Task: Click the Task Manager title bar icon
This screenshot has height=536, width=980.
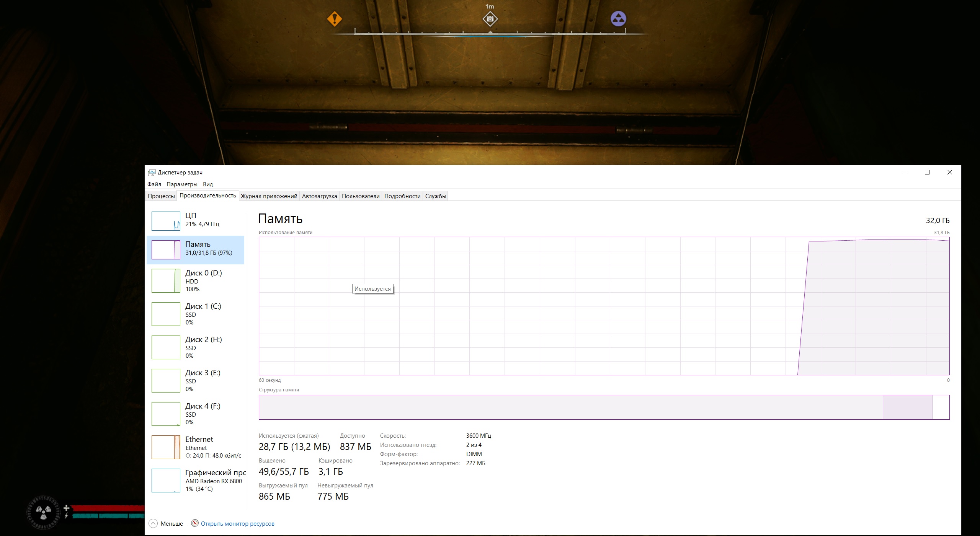Action: coord(152,173)
